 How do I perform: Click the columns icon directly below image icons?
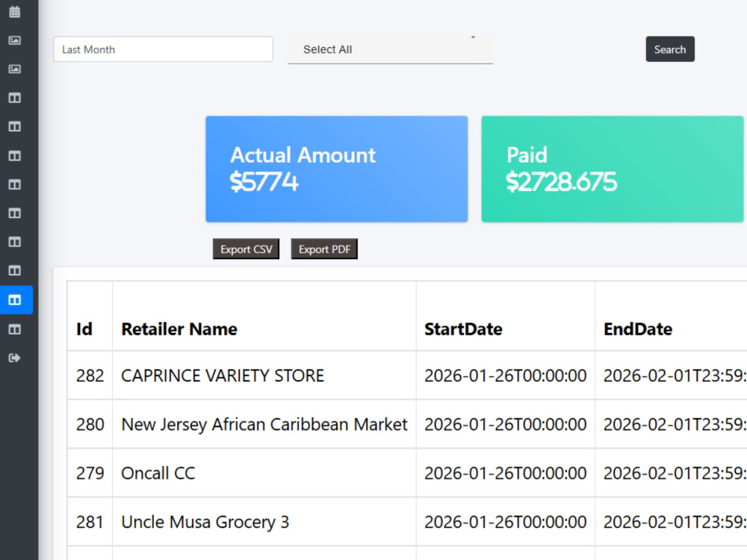(x=15, y=98)
